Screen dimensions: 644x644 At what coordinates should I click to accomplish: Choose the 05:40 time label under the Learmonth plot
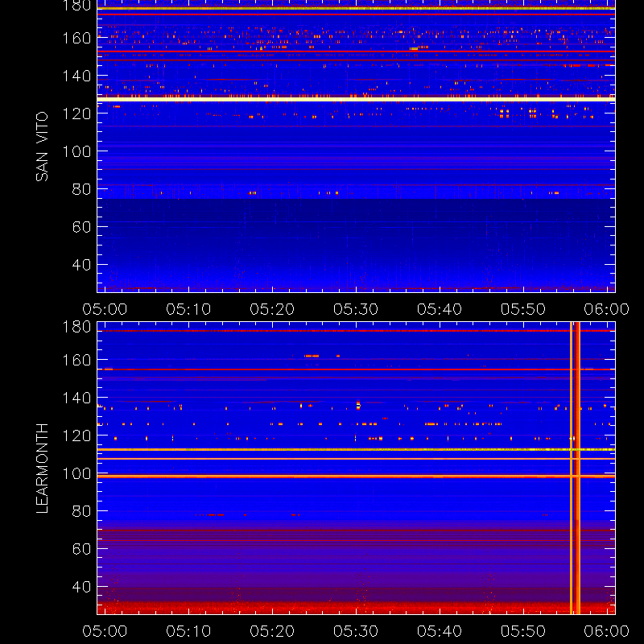click(440, 631)
